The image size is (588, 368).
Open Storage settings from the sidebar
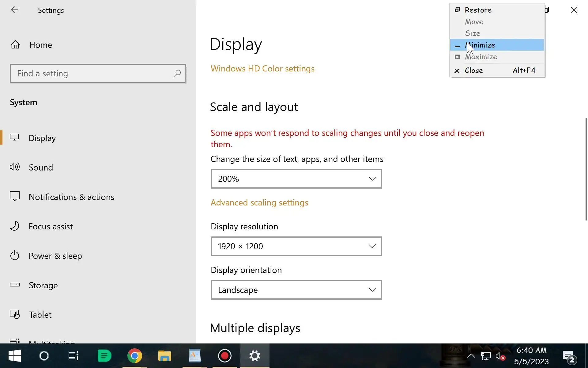(43, 285)
